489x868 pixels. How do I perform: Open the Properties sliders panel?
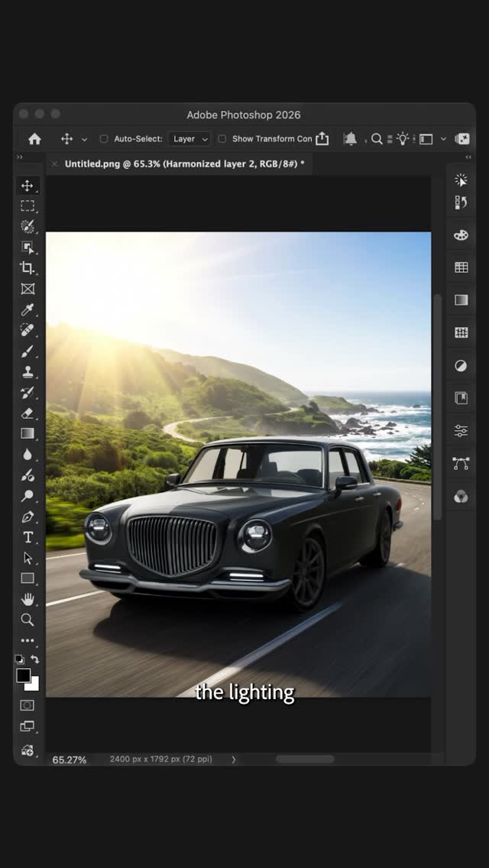[x=461, y=431]
